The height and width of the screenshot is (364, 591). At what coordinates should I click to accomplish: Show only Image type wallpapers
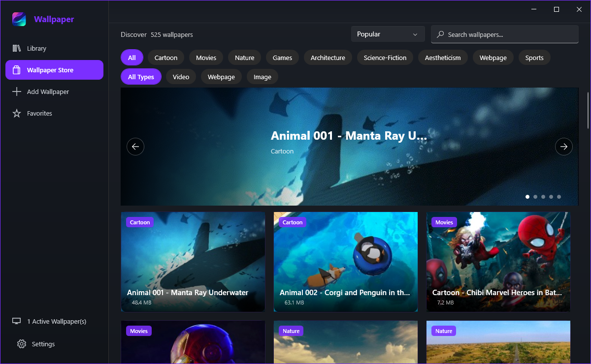(263, 77)
